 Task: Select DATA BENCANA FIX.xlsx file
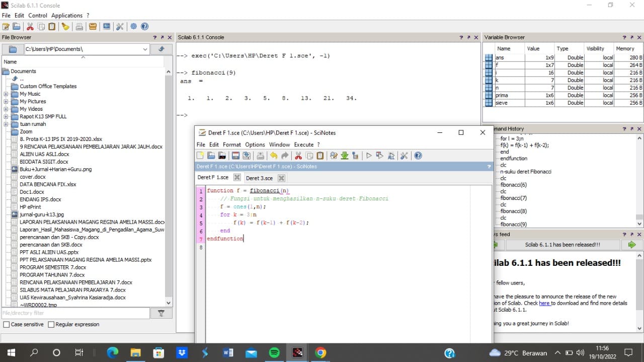(x=48, y=185)
